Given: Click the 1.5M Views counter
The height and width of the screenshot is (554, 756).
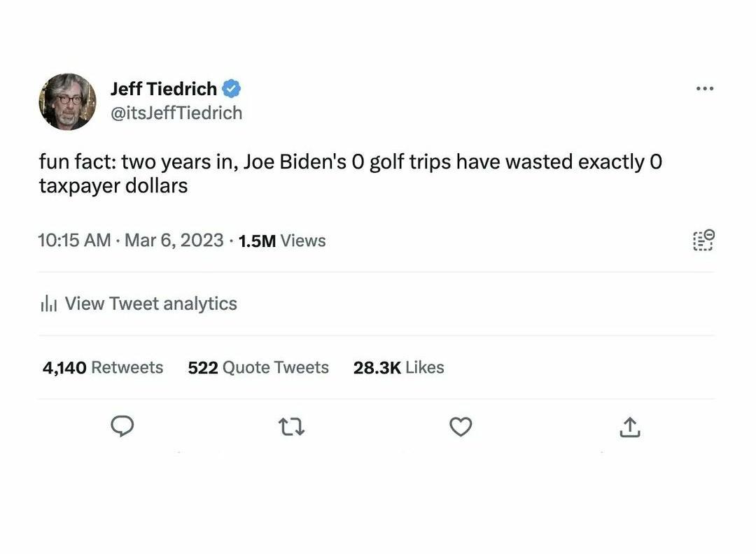Looking at the screenshot, I should [281, 240].
